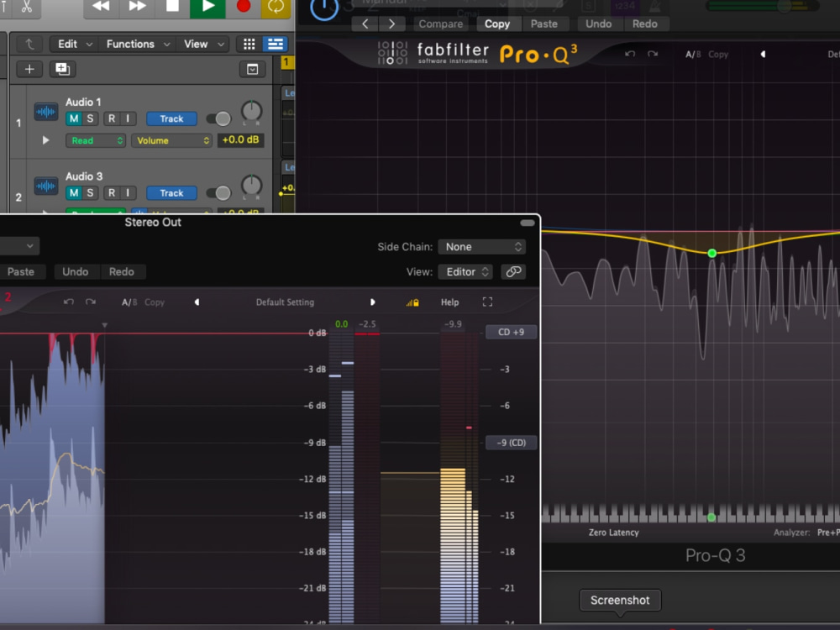Arm recording with the red record button
840x630 pixels.
pyautogui.click(x=244, y=7)
